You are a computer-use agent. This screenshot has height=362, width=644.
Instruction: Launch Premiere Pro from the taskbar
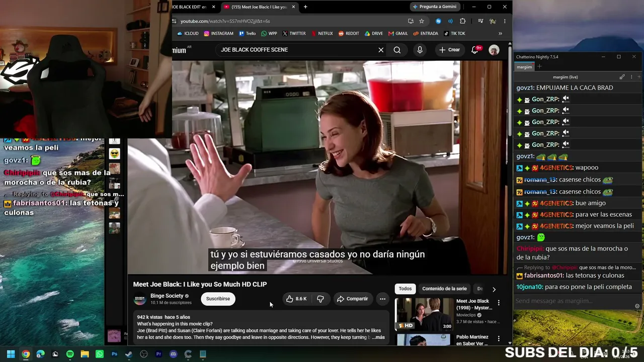coord(158,354)
